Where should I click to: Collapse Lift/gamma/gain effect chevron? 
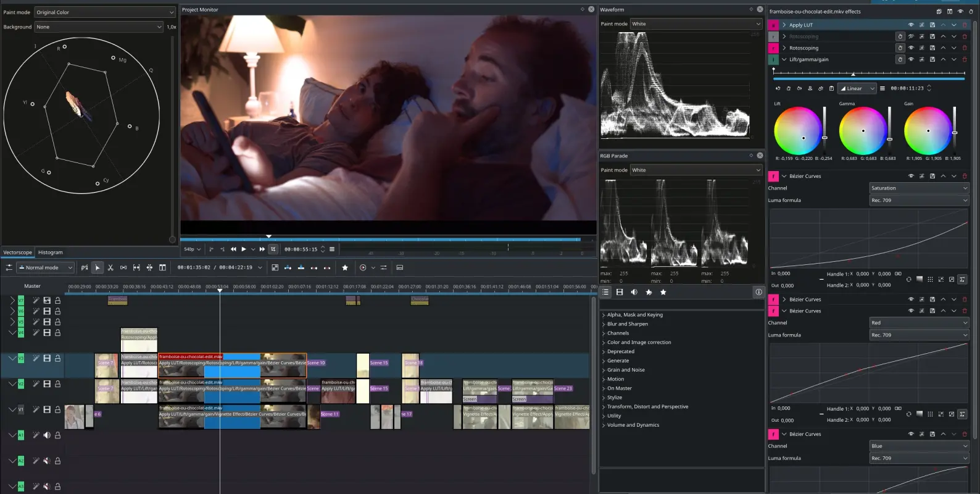click(x=784, y=59)
